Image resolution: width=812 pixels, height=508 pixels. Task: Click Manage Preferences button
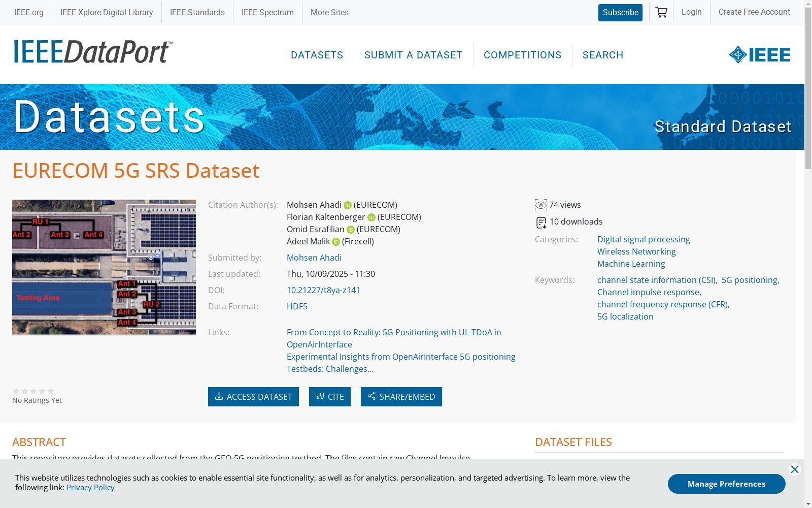(727, 484)
